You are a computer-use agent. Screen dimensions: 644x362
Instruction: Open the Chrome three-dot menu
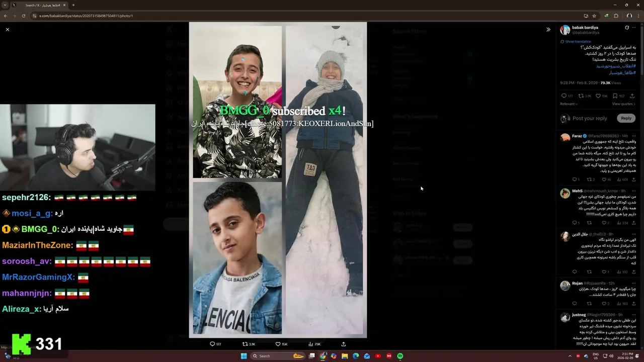click(x=638, y=16)
